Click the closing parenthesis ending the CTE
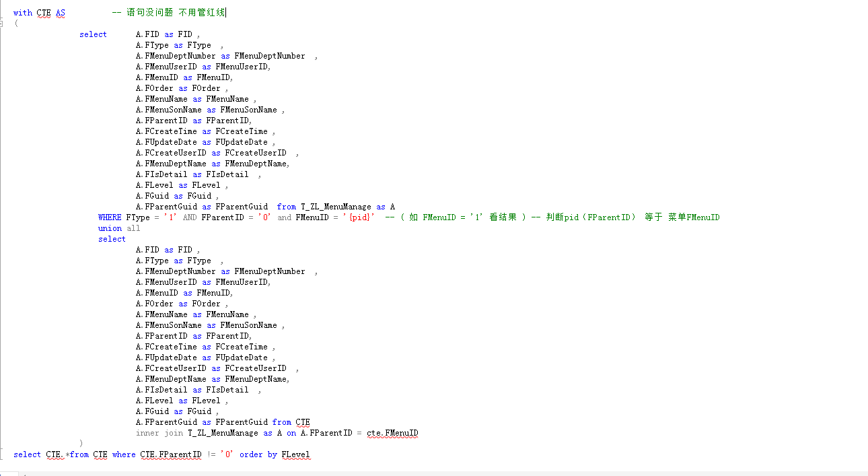Screen dimensions: 868x476 pyautogui.click(x=81, y=444)
